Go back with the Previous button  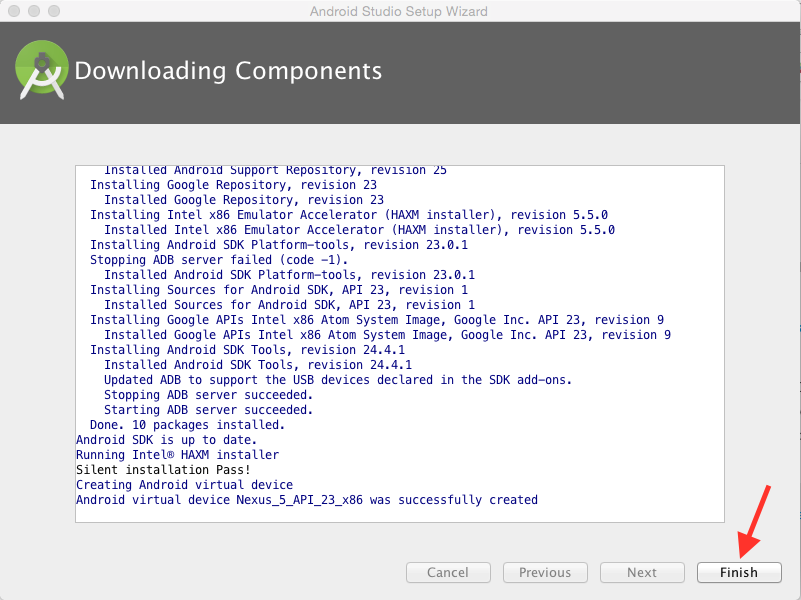[545, 572]
